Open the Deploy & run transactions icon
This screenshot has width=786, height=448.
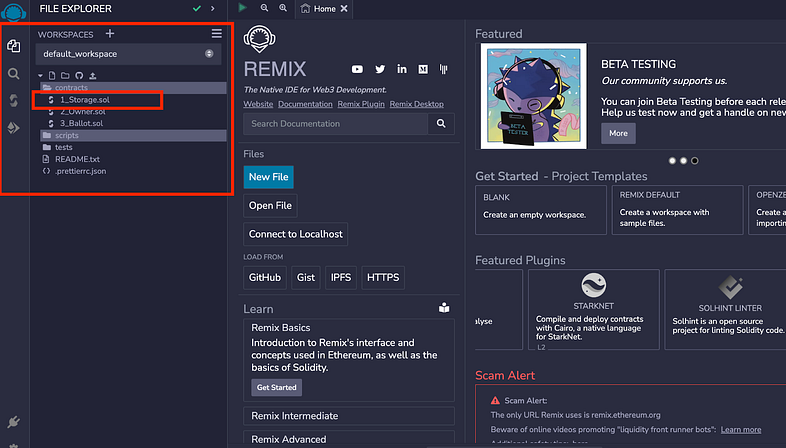tap(14, 128)
